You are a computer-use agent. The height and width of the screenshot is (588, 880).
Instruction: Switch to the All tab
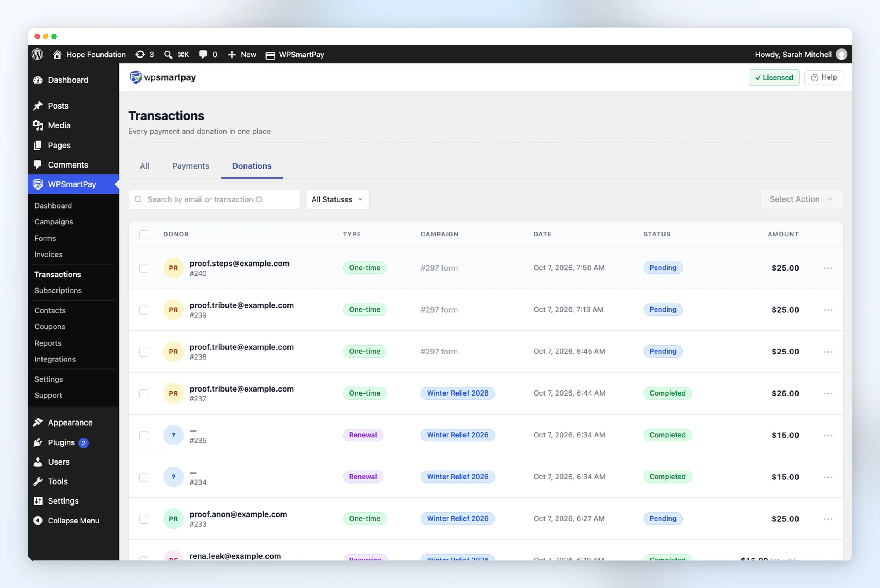(x=144, y=166)
